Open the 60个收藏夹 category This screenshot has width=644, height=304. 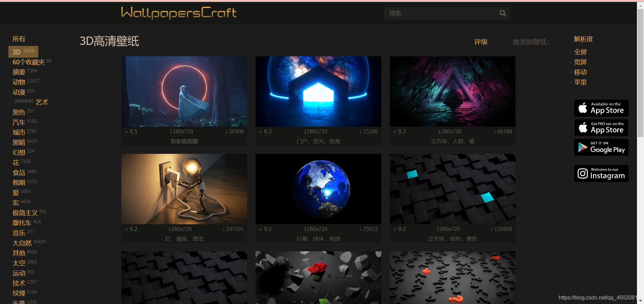(29, 62)
